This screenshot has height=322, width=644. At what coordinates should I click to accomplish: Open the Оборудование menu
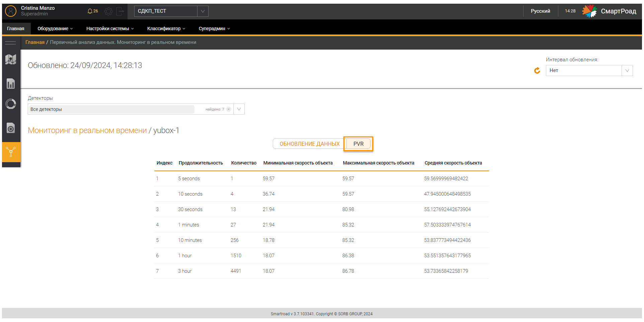pos(55,28)
